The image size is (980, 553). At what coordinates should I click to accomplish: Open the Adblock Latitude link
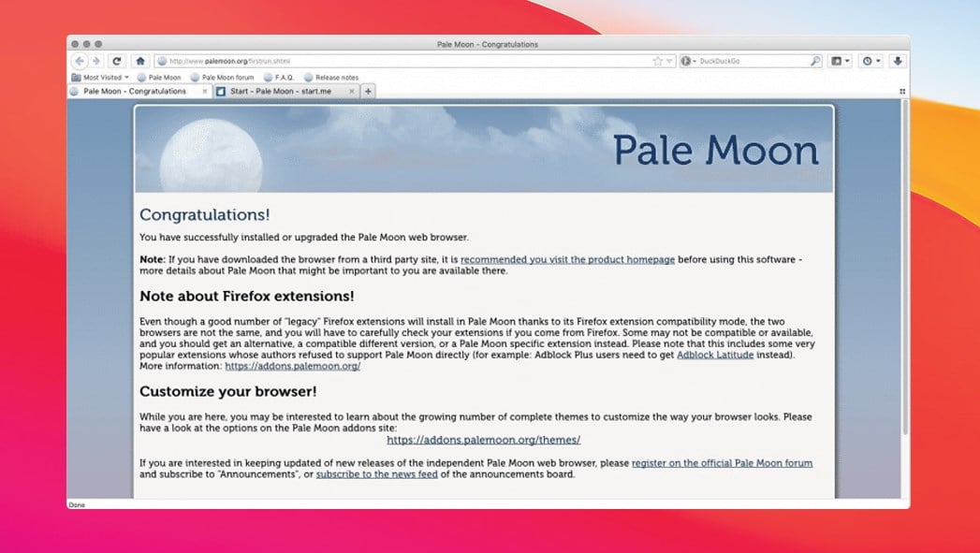[x=715, y=355]
